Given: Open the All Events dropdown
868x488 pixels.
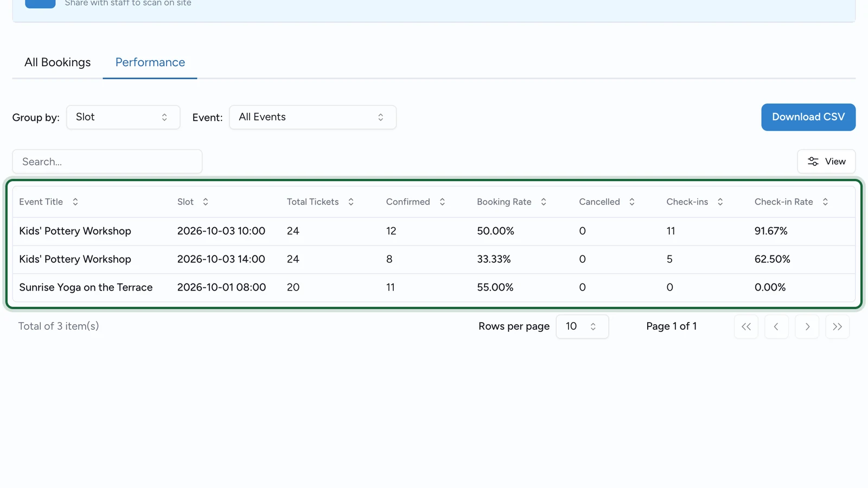Looking at the screenshot, I should click(313, 117).
